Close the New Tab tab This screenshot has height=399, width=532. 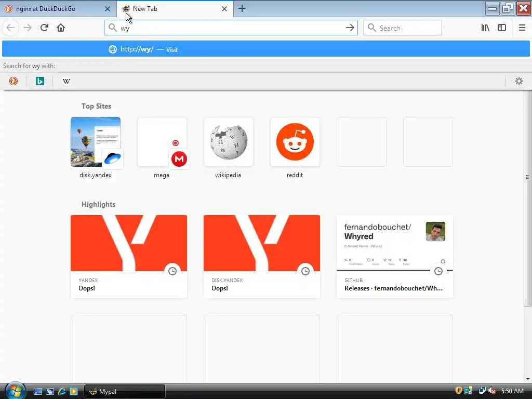click(224, 9)
